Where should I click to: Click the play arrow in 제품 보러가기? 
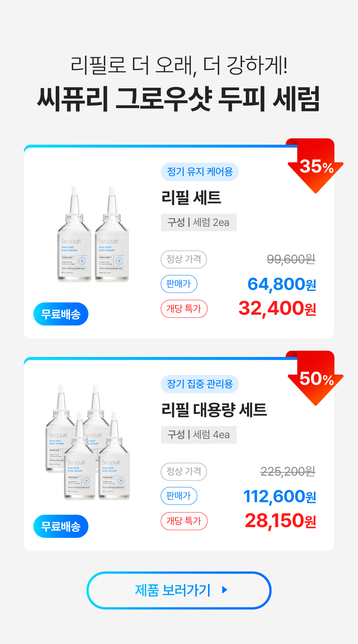[x=225, y=590]
